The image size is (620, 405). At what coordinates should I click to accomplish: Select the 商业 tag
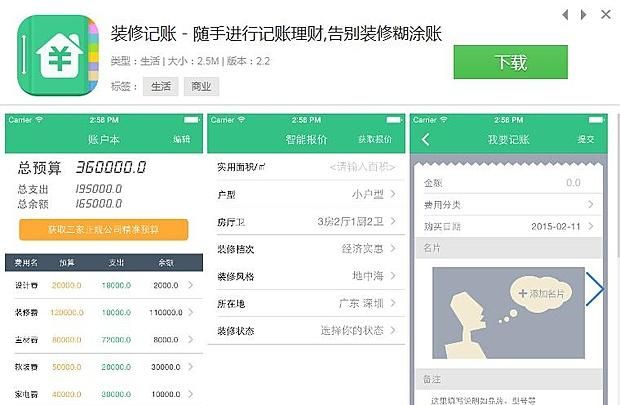tap(201, 86)
